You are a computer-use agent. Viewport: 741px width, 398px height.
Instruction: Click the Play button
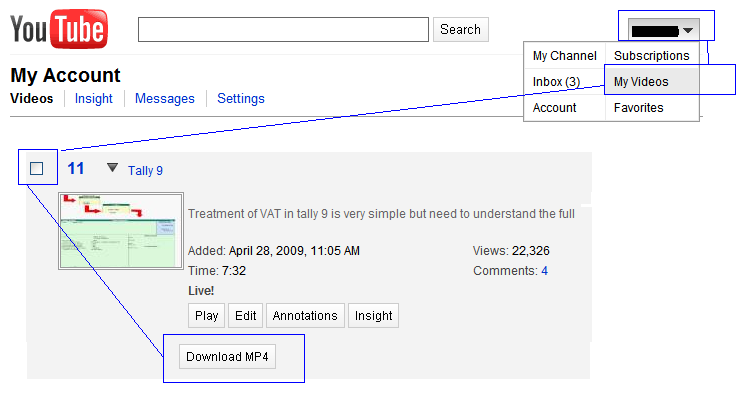(207, 315)
